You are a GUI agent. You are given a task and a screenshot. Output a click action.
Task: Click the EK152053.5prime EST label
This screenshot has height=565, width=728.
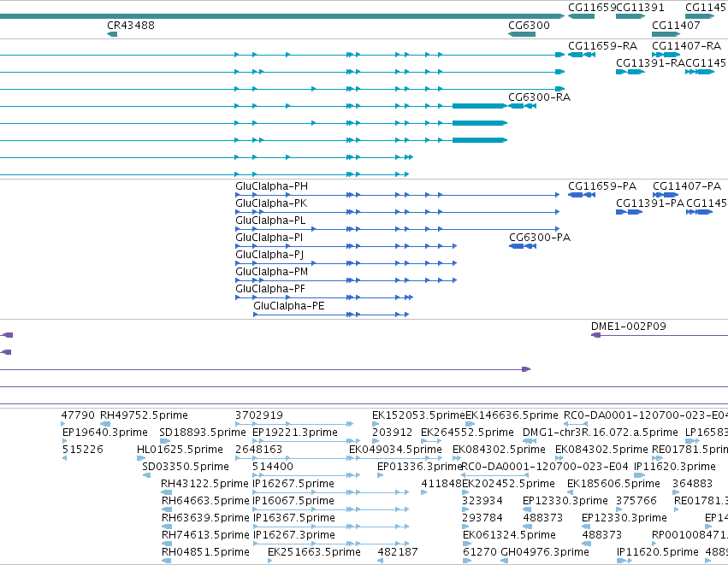418,415
